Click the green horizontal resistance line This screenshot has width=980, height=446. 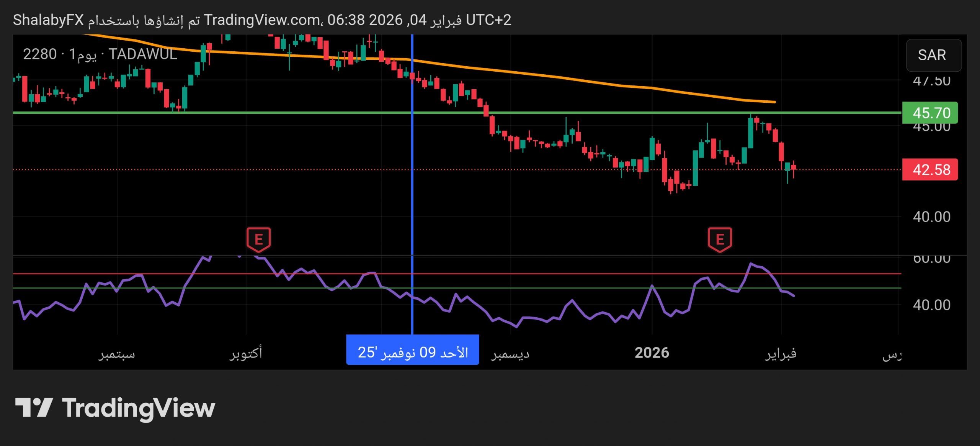[x=268, y=113]
